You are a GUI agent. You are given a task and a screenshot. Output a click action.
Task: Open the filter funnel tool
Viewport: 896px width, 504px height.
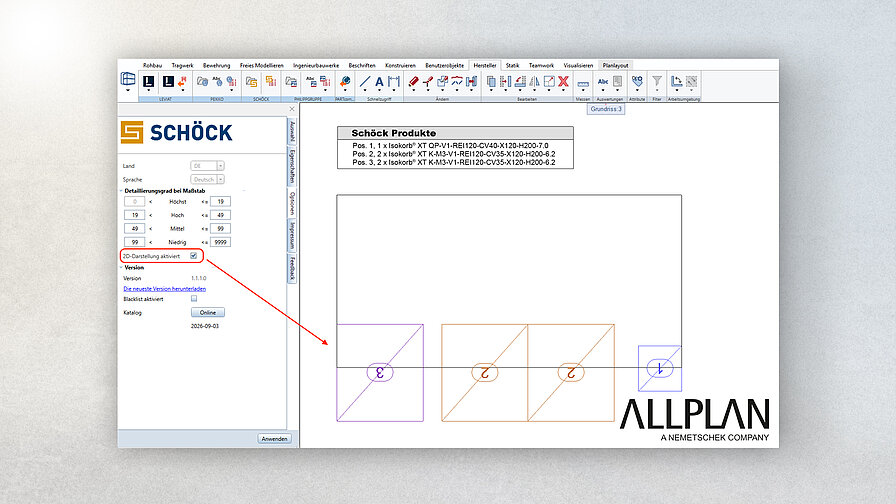[x=657, y=81]
